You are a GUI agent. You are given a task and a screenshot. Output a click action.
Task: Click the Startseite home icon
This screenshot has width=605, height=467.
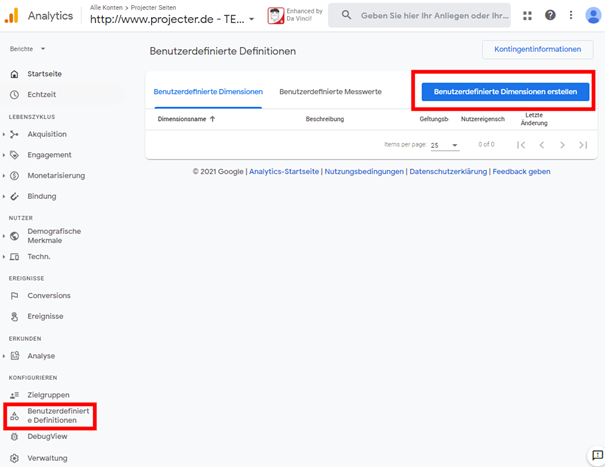[14, 74]
